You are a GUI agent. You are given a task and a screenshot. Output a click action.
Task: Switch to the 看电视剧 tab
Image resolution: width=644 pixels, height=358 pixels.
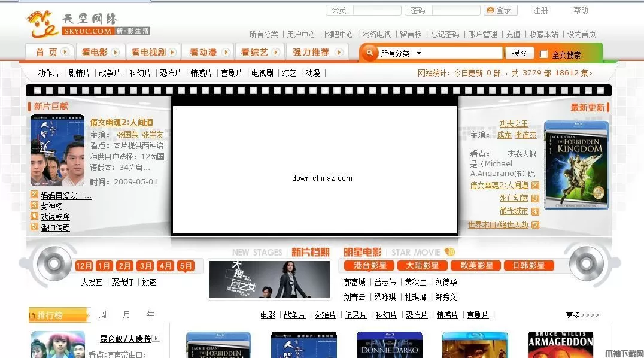coord(148,52)
